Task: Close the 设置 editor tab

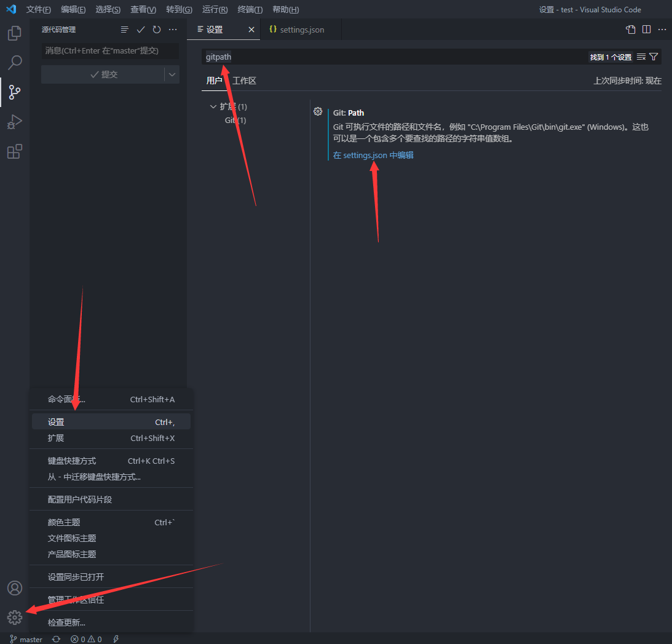Action: tap(251, 30)
